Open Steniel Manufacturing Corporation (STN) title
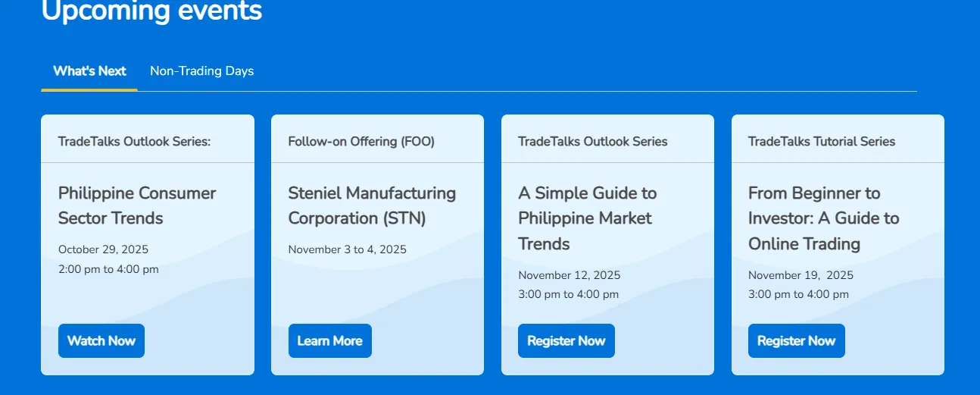Image resolution: width=980 pixels, height=395 pixels. tap(372, 205)
